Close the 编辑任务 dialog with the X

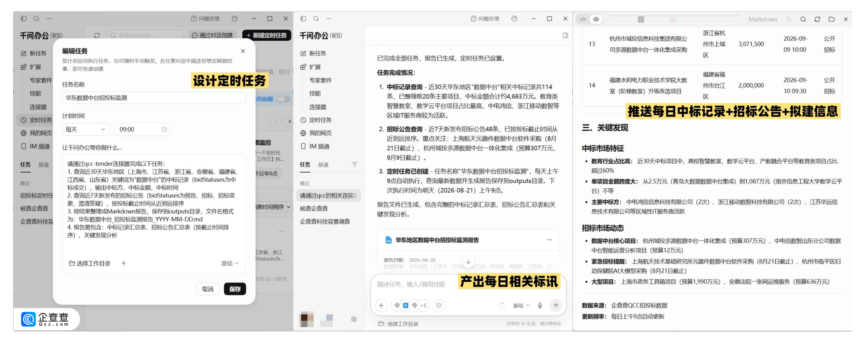(x=243, y=51)
